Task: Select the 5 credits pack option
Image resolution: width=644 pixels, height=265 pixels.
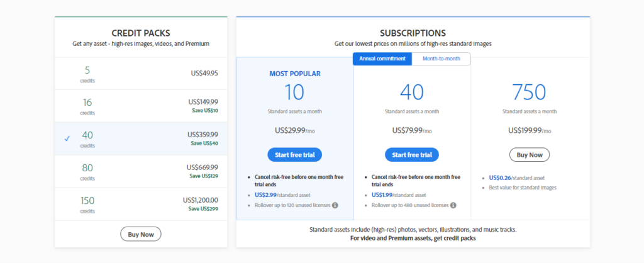Action: (x=141, y=73)
